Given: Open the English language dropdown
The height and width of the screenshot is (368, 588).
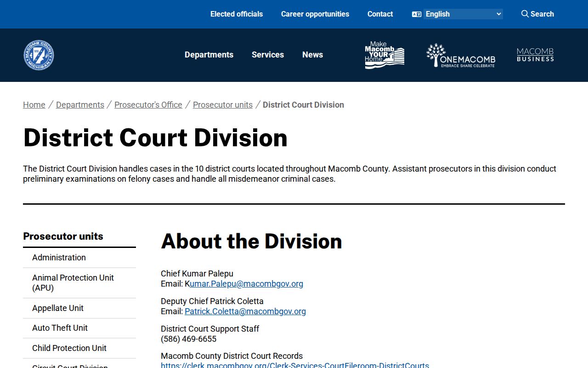Looking at the screenshot, I should coord(463,14).
